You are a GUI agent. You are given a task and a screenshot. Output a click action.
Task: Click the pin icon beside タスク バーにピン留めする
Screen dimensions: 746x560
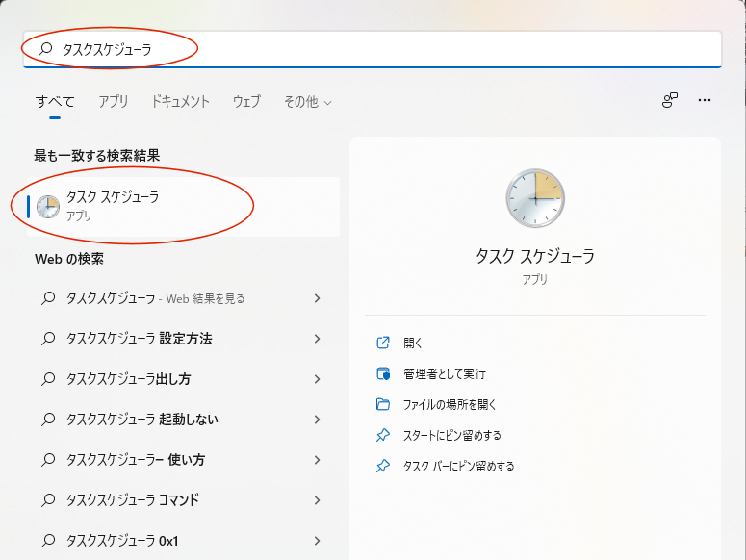(x=383, y=466)
